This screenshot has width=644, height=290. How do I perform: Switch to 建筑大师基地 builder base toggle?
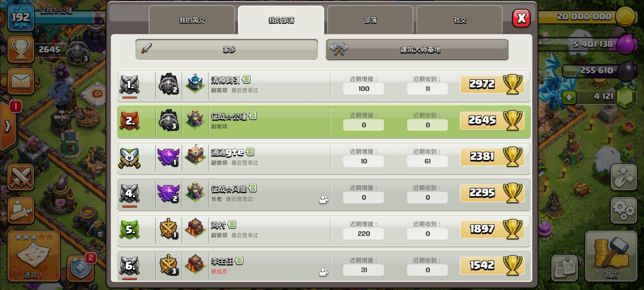point(417,50)
